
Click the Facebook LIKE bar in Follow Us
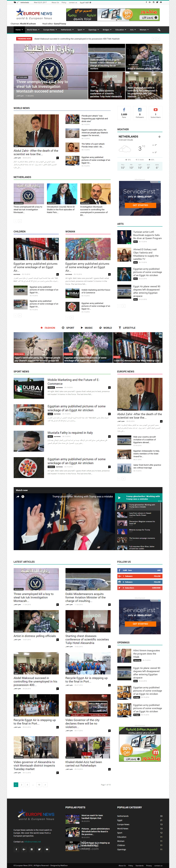140,570
